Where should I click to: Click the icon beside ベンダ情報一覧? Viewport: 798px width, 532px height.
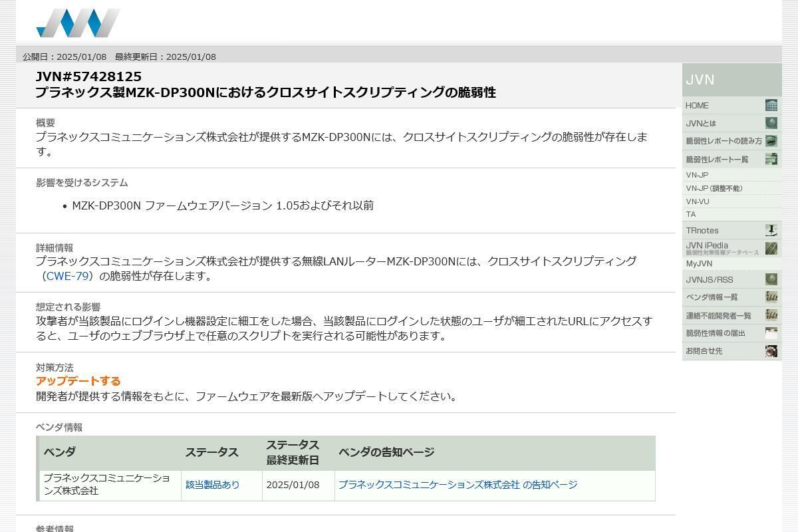tap(771, 297)
